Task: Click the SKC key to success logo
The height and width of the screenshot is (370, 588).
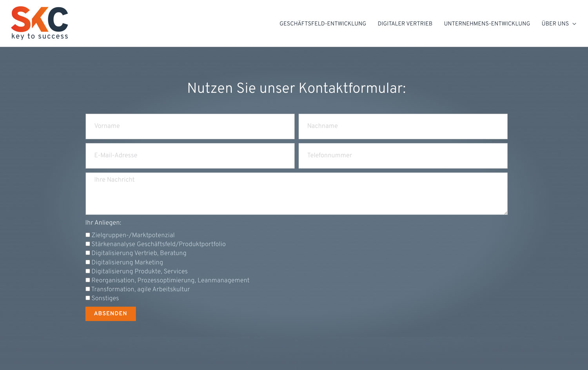Action: tap(40, 23)
